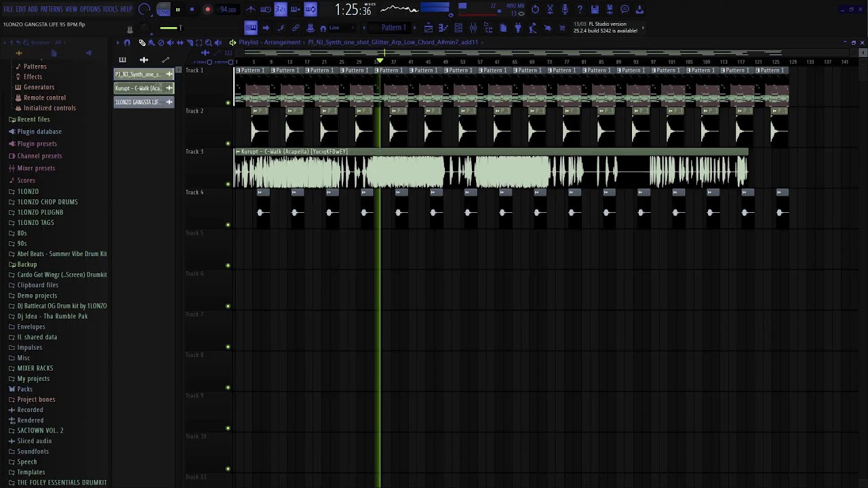Select the playlist paint brush tool
This screenshot has height=488, width=868.
(152, 42)
